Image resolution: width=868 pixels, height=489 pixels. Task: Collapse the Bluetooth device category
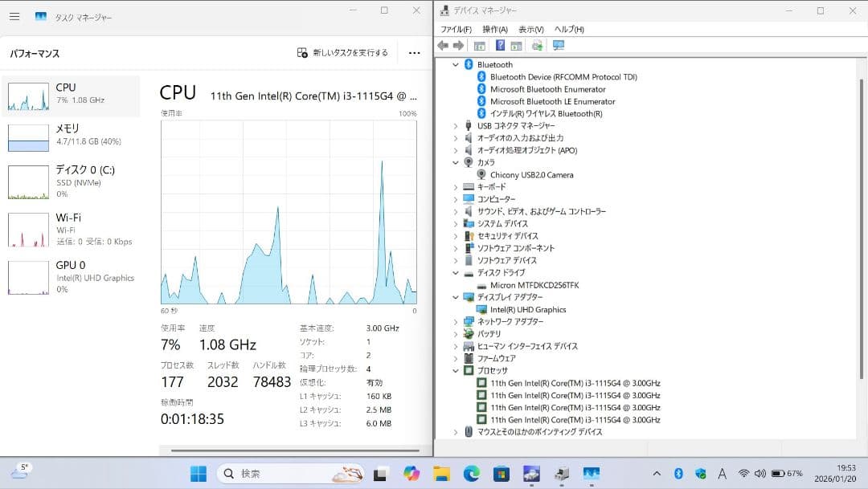(x=456, y=64)
